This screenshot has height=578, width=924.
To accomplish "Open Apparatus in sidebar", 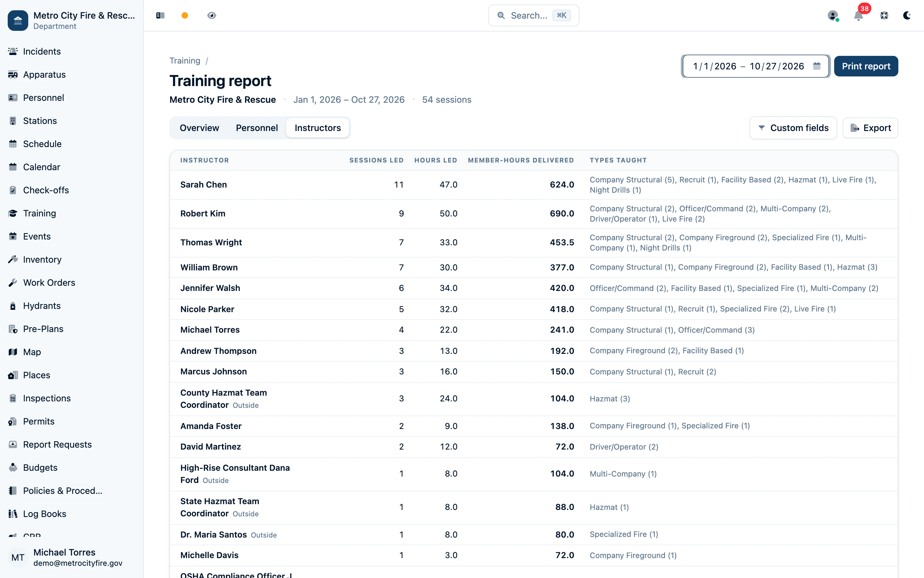I will [72, 74].
